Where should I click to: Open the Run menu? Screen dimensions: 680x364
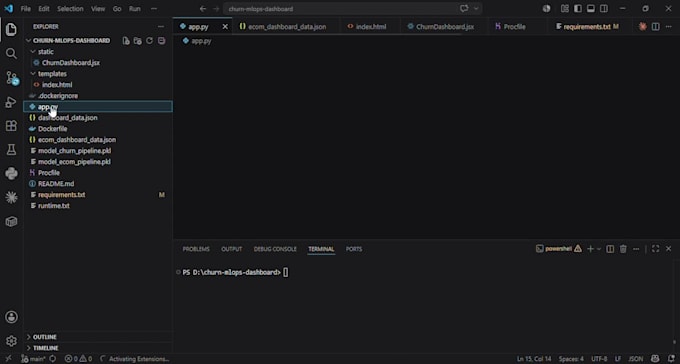tap(135, 9)
